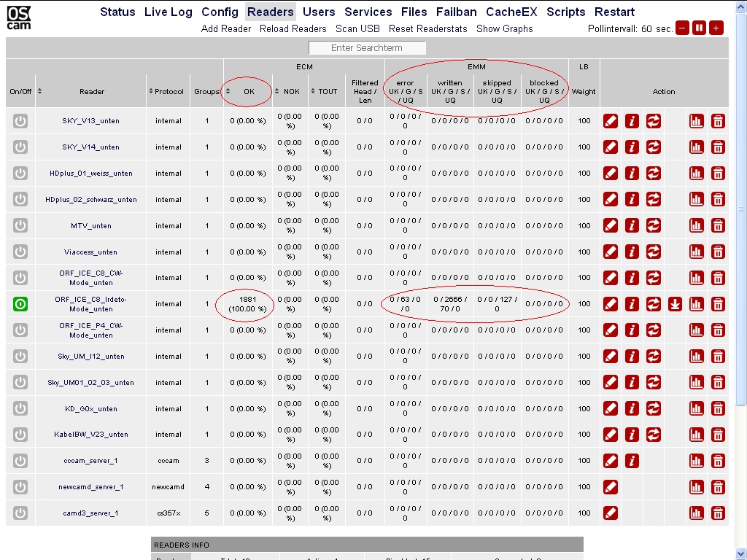Focus the Enter Searchterm field
The height and width of the screenshot is (560, 747).
[x=367, y=48]
